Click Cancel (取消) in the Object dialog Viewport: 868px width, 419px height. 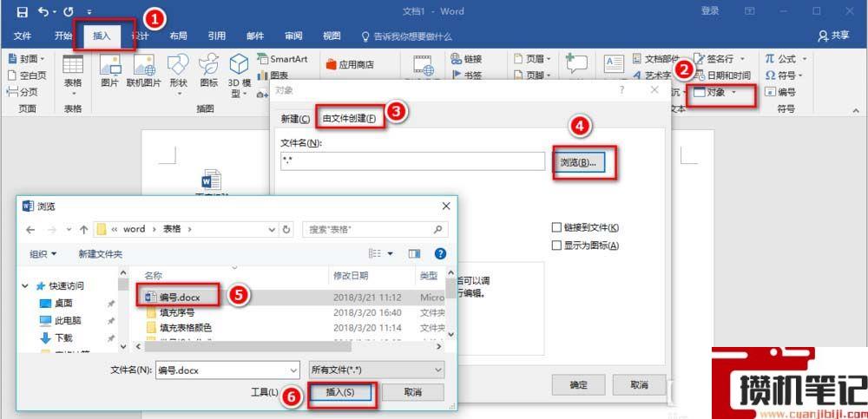point(639,384)
